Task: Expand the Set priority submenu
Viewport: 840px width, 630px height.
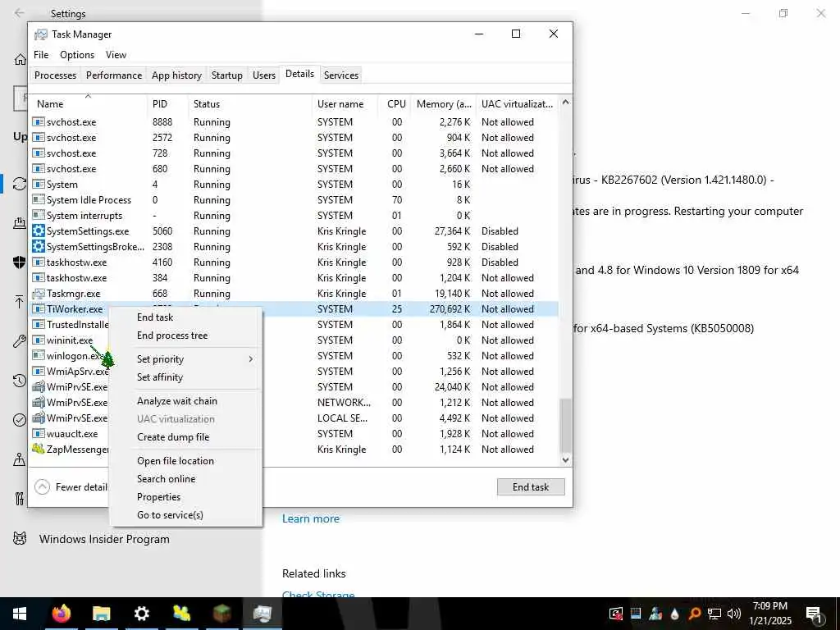Action: click(185, 359)
